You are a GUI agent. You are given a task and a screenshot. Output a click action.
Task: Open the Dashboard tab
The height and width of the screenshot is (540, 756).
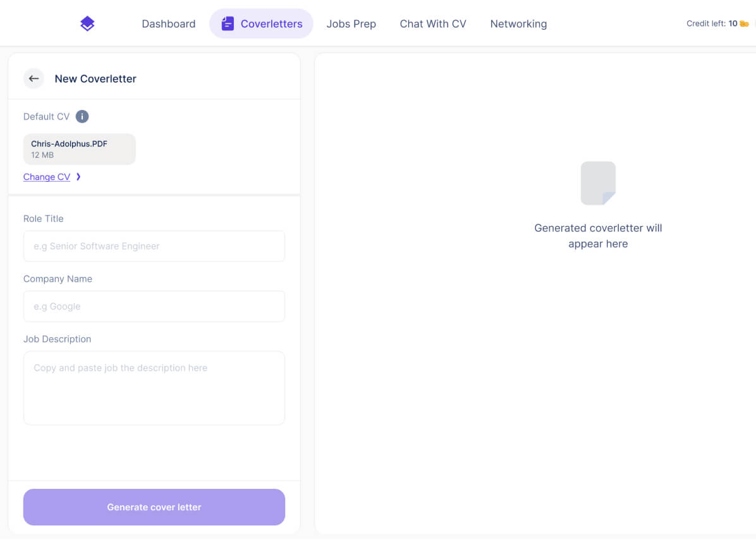[168, 24]
